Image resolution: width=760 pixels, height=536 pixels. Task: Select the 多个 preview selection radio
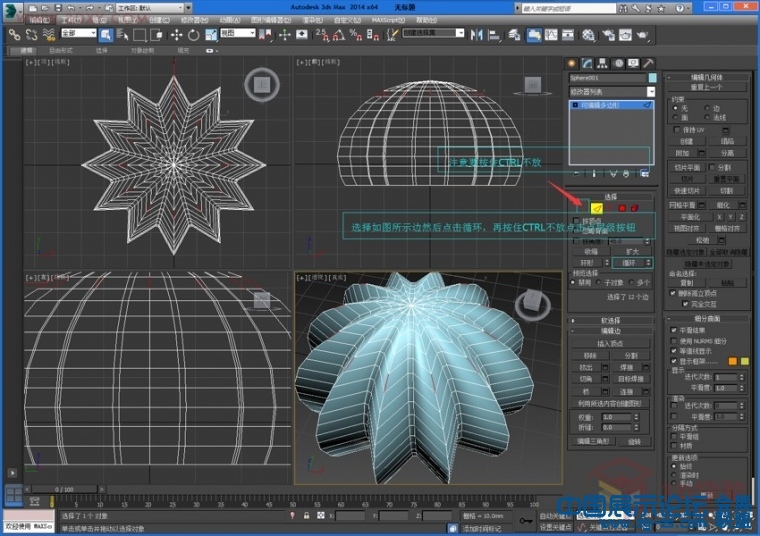point(631,283)
